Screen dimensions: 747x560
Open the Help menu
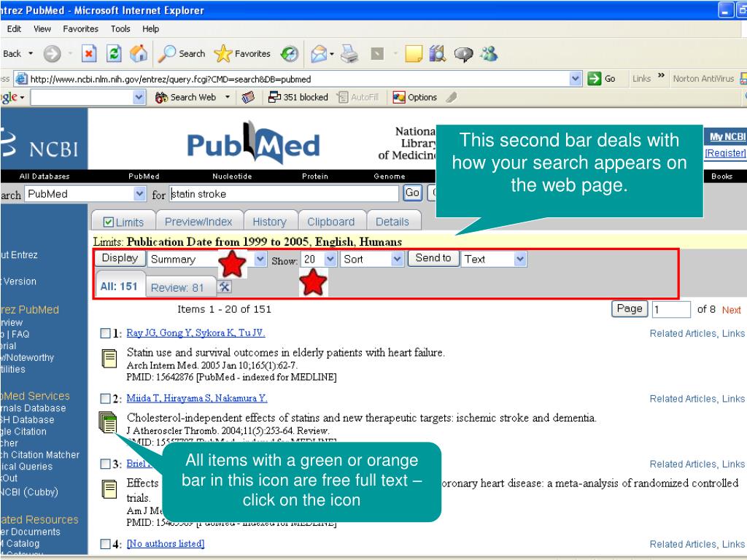(150, 29)
